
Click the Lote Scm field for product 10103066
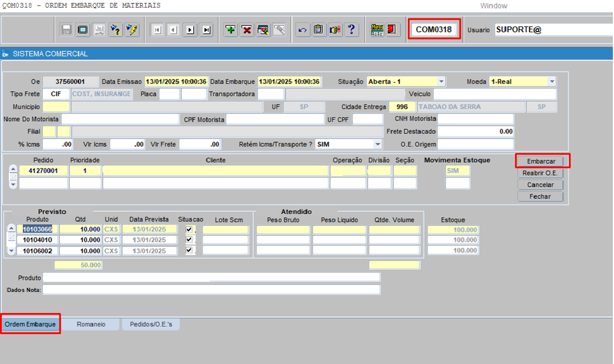tap(225, 229)
